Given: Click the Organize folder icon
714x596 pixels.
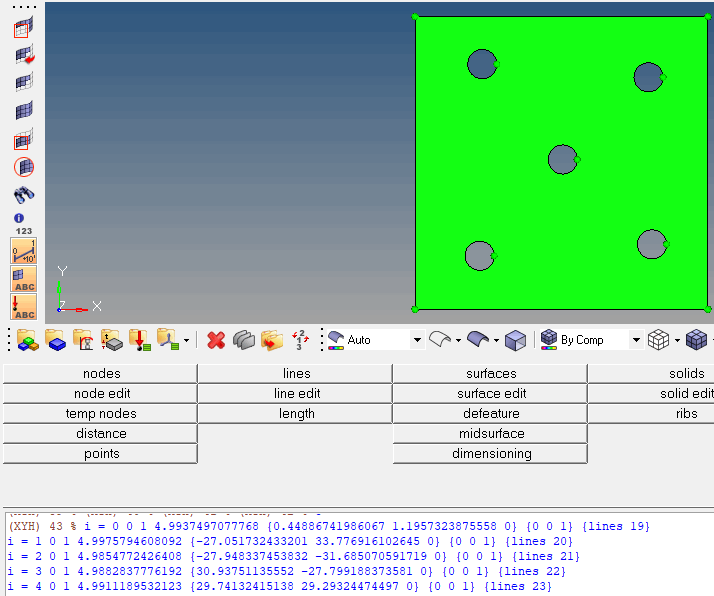Looking at the screenshot, I should pyautogui.click(x=272, y=340).
